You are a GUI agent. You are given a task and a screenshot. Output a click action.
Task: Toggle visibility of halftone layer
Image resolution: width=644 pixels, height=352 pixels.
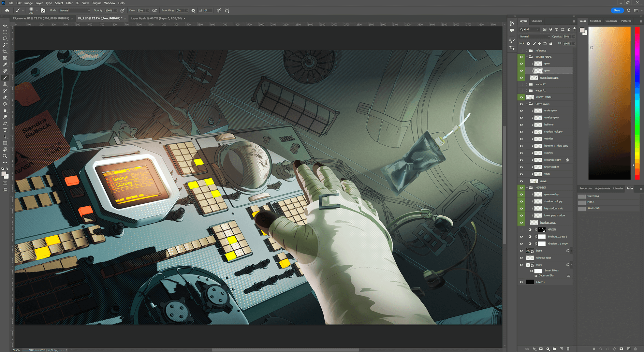521,125
